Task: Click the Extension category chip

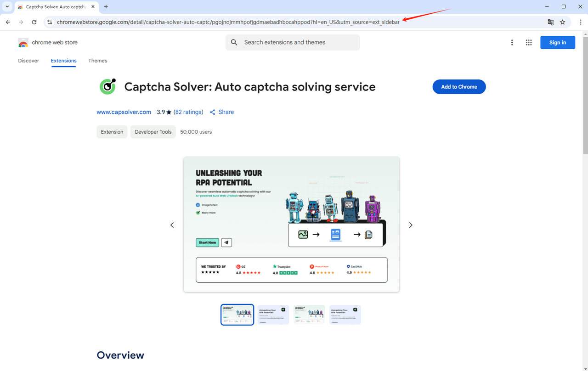Action: click(x=112, y=132)
